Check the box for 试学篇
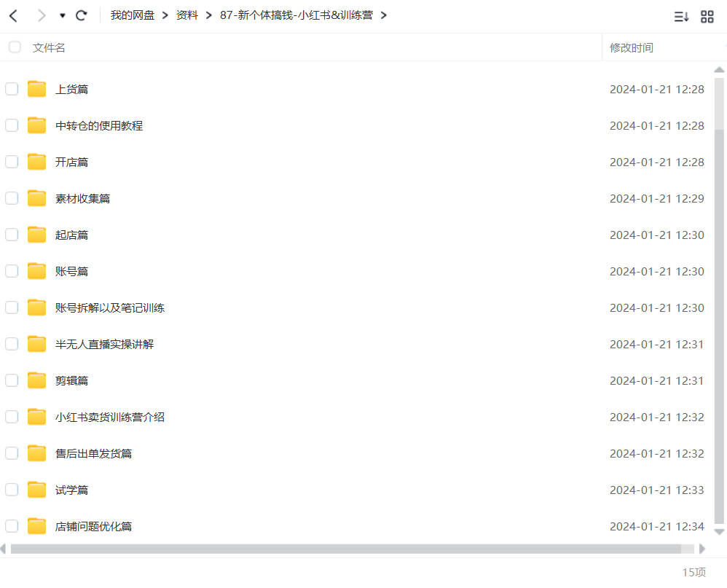Viewport: 727px width, 588px height. pyautogui.click(x=12, y=490)
